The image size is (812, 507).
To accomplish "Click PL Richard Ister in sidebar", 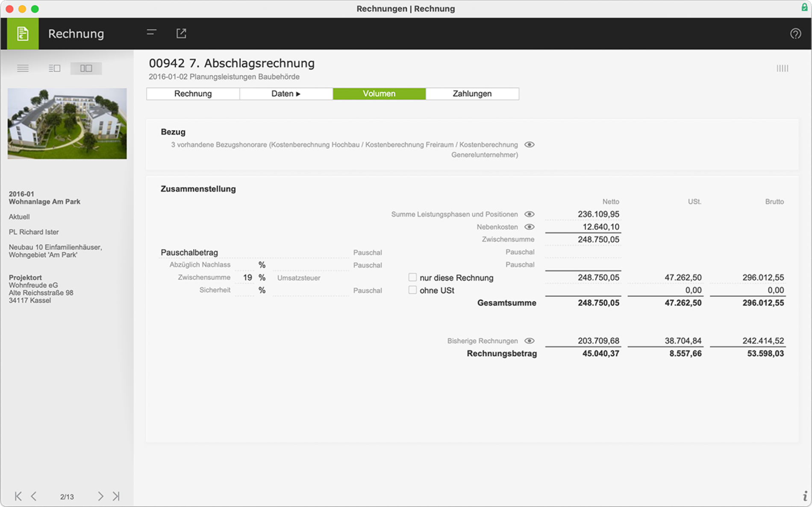I will coord(34,232).
